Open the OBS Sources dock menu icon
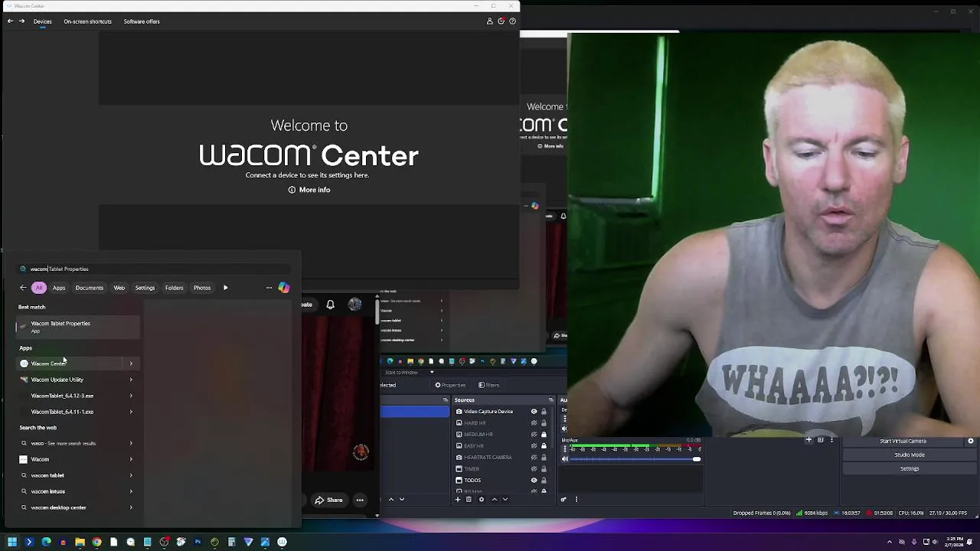980x551 pixels. tap(550, 399)
